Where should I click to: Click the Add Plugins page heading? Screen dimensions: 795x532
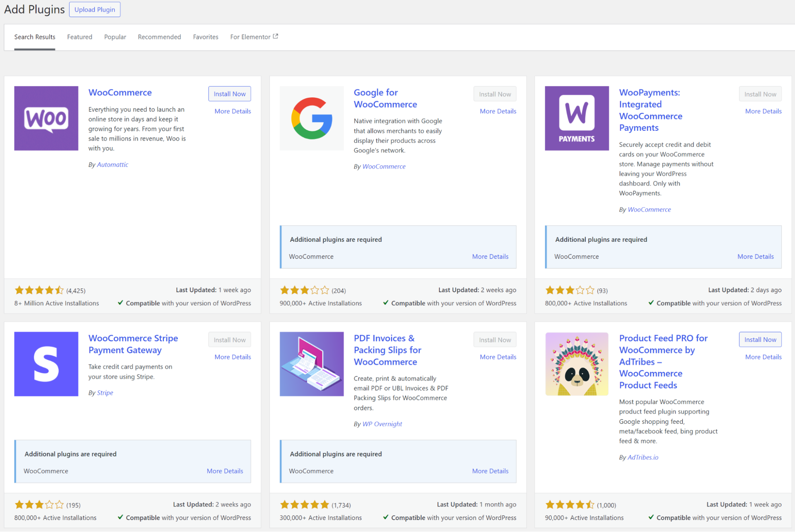[x=34, y=9]
